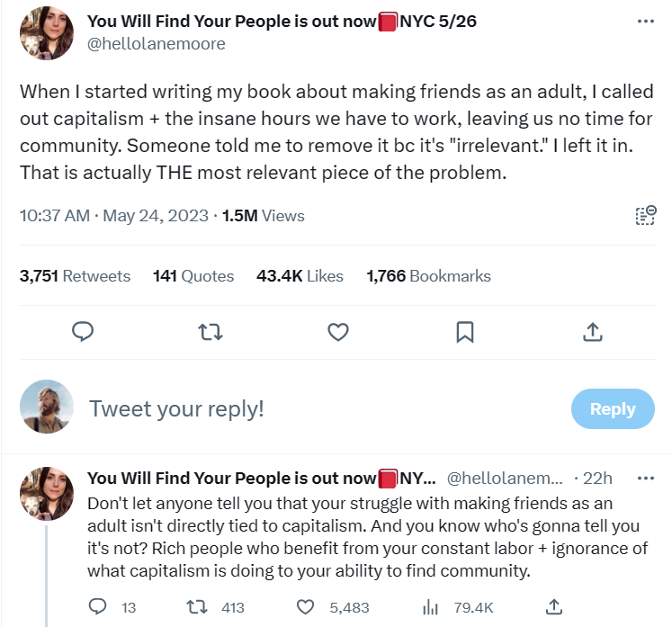This screenshot has width=672, height=627.
Task: Open the three-dot menu on the main tweet
Action: 646,21
